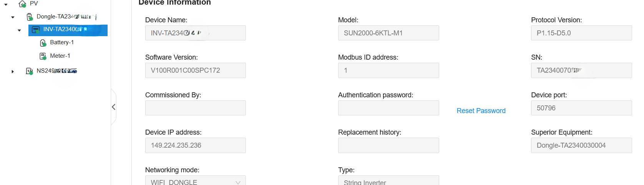Click the NS249 device icon in tree
The width and height of the screenshot is (644, 185).
click(x=29, y=71)
